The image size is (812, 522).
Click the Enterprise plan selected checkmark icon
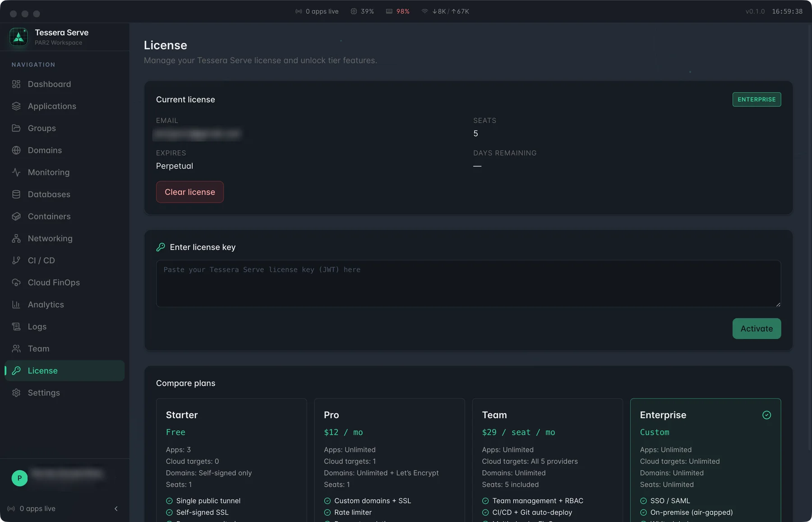coord(766,415)
